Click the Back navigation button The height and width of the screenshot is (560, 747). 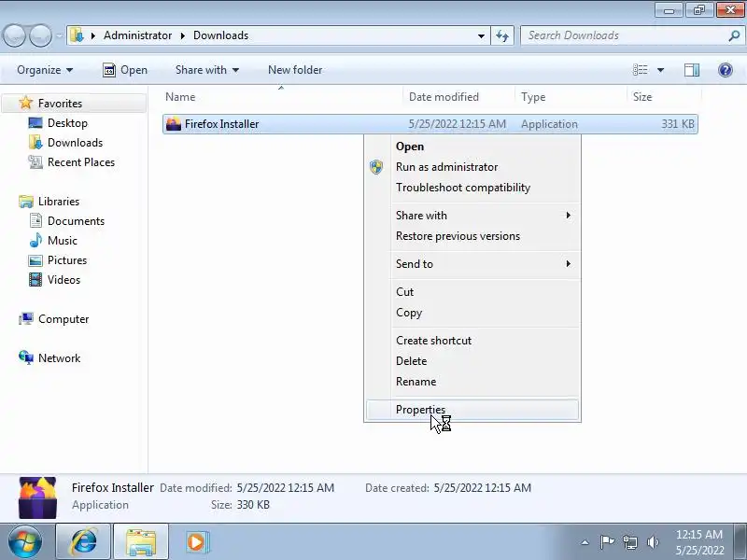[x=14, y=35]
